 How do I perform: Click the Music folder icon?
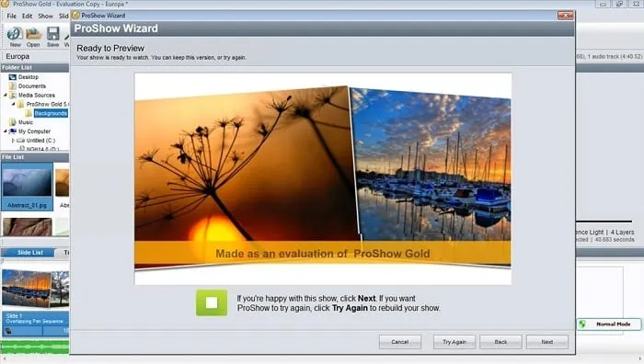13,122
